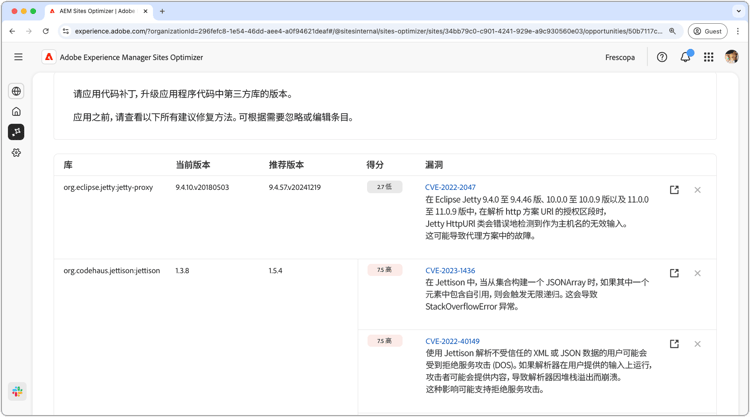Open external link for CVE-2023-1436
This screenshot has height=417, width=750.
pyautogui.click(x=674, y=273)
